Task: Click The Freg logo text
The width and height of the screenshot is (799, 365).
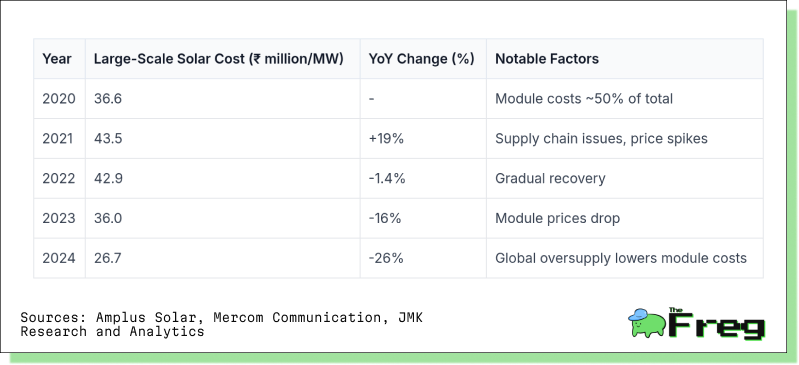Action: pos(717,324)
